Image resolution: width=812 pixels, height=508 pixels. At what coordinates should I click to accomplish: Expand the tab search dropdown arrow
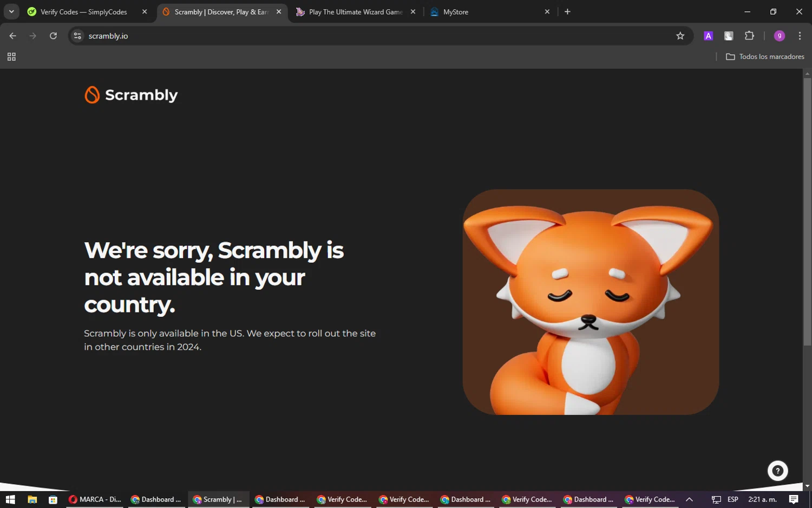tap(11, 11)
